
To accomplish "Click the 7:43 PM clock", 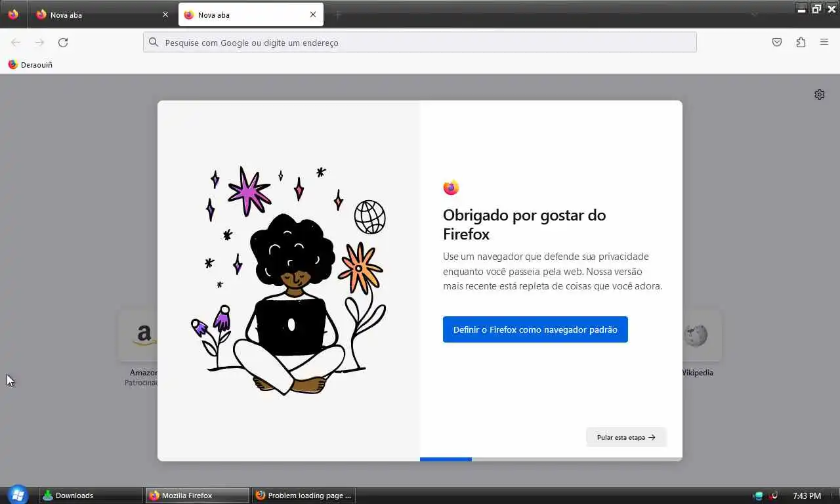I will click(x=807, y=495).
